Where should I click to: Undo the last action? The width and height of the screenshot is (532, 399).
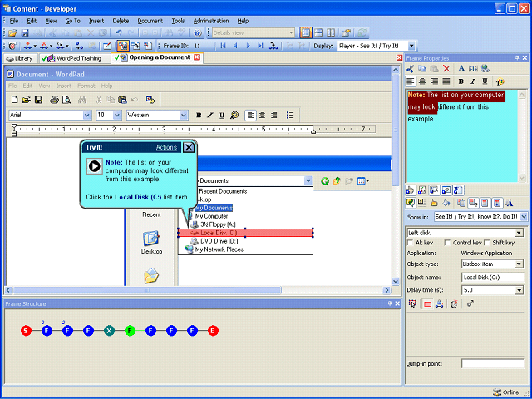118,33
